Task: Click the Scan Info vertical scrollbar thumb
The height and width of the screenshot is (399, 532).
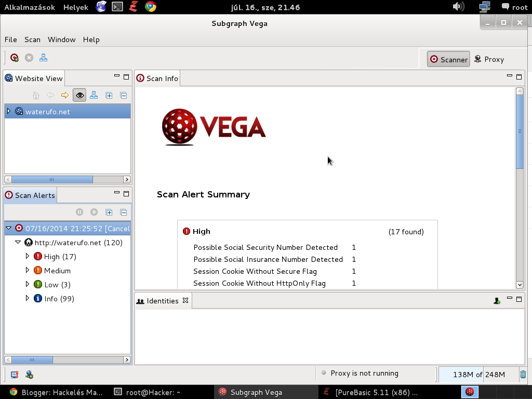Action: pyautogui.click(x=520, y=131)
